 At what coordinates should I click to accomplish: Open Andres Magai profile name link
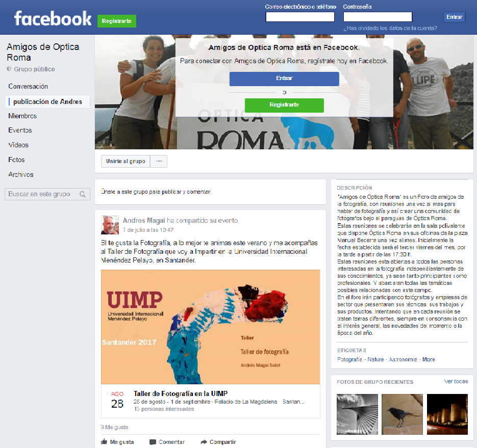tap(144, 220)
